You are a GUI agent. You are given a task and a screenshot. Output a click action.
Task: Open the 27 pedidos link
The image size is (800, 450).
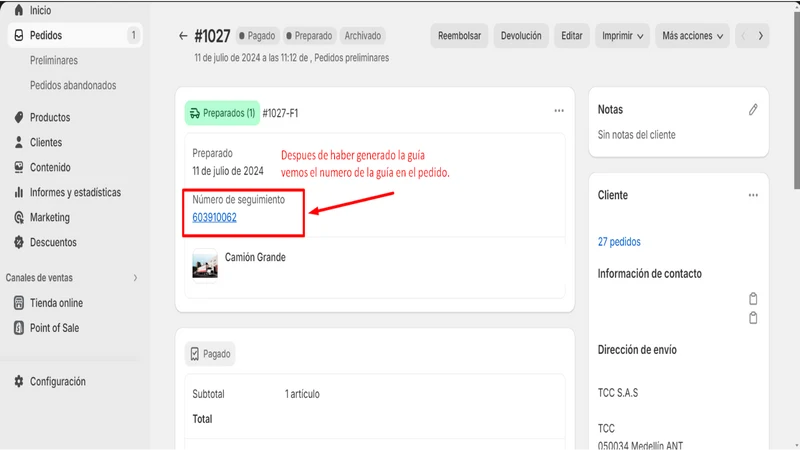(x=619, y=242)
